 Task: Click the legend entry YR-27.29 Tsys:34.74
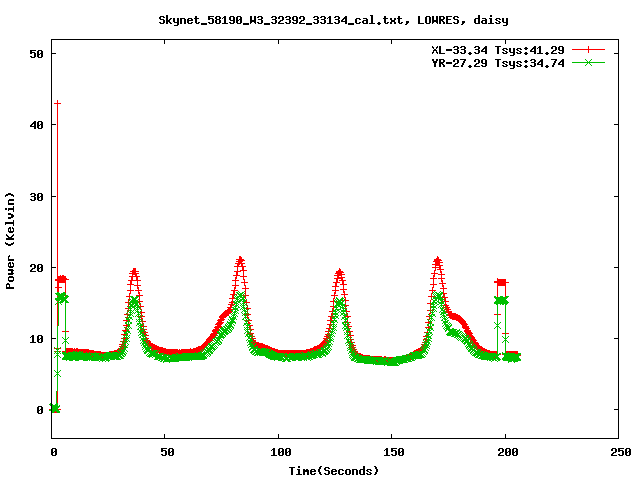coord(498,63)
